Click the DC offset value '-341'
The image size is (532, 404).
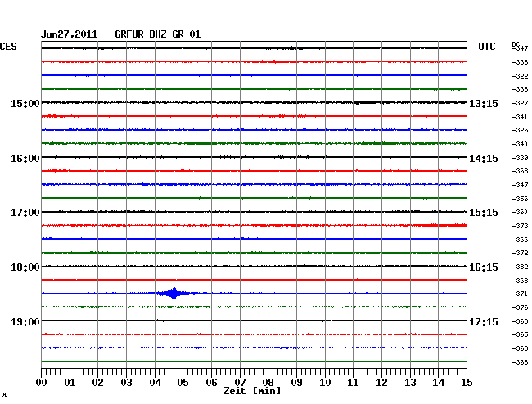pos(520,117)
